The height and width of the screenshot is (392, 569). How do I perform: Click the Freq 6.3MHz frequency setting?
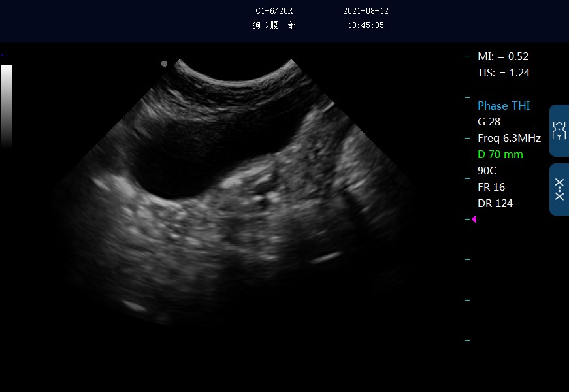click(x=509, y=138)
